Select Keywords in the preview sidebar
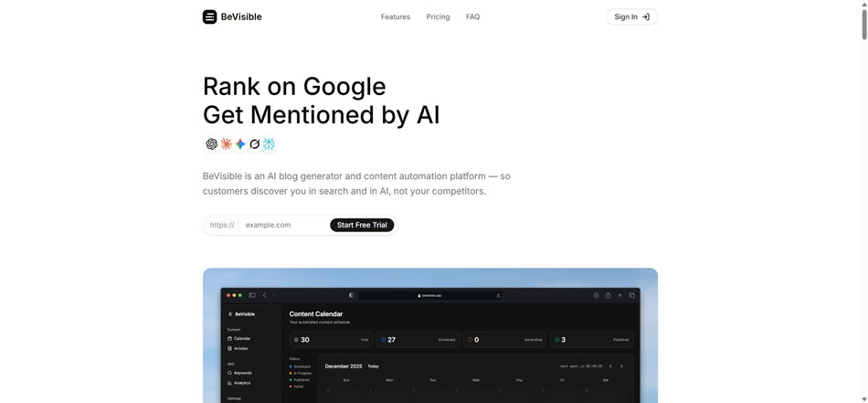 click(x=242, y=373)
